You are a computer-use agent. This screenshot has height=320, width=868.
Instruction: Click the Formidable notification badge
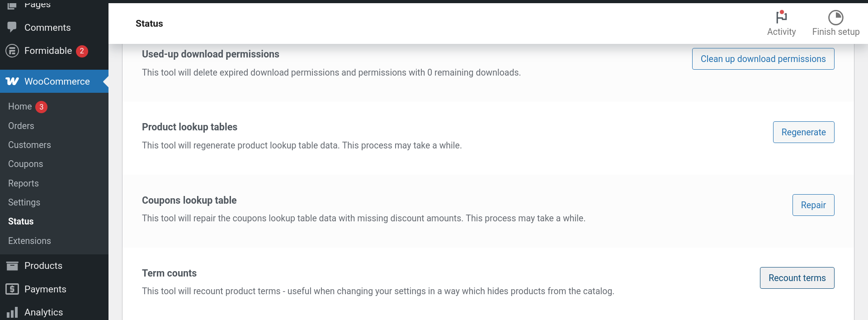pyautogui.click(x=82, y=51)
